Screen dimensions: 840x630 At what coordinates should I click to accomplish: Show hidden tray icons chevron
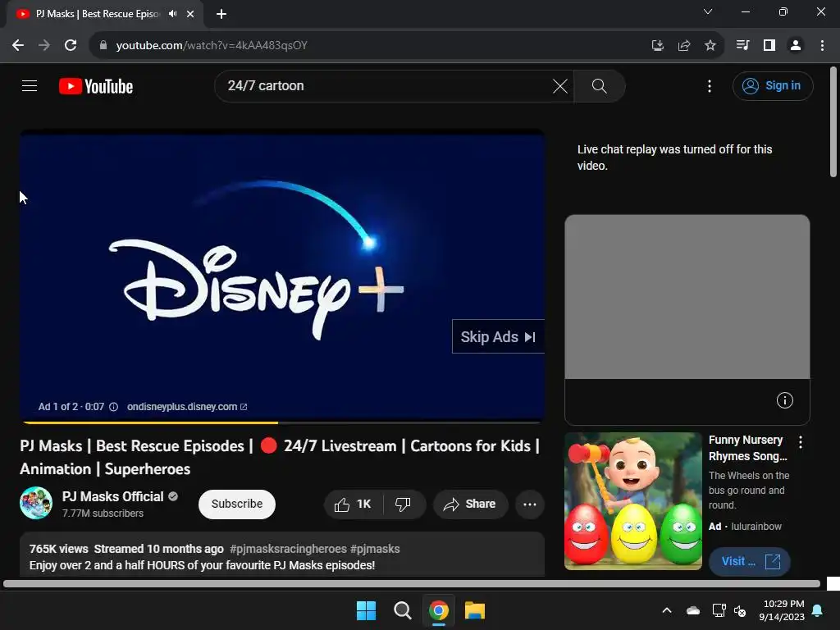click(667, 610)
